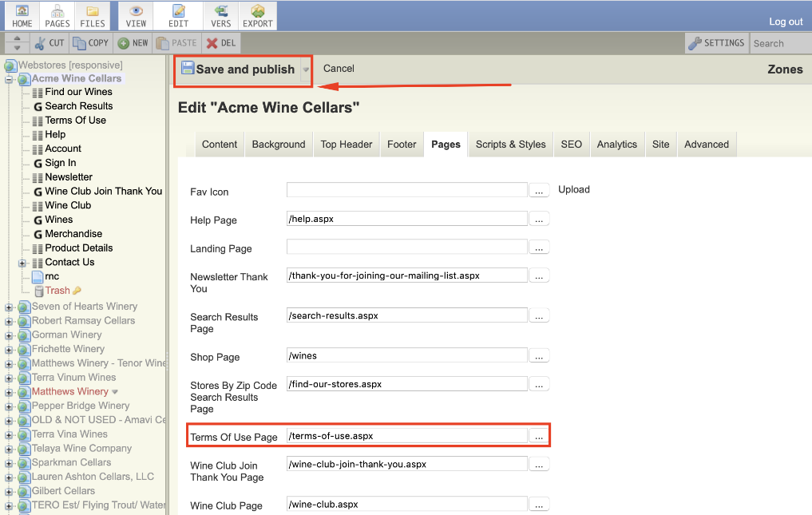Viewport: 812px width, 515px height.
Task: Expand the Contact Us tree node
Action: (22, 263)
